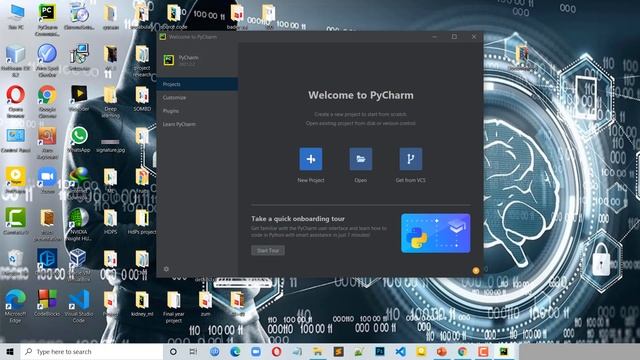This screenshot has width=640, height=360.
Task: Click the Cortana circle on the taskbar
Action: (x=173, y=351)
